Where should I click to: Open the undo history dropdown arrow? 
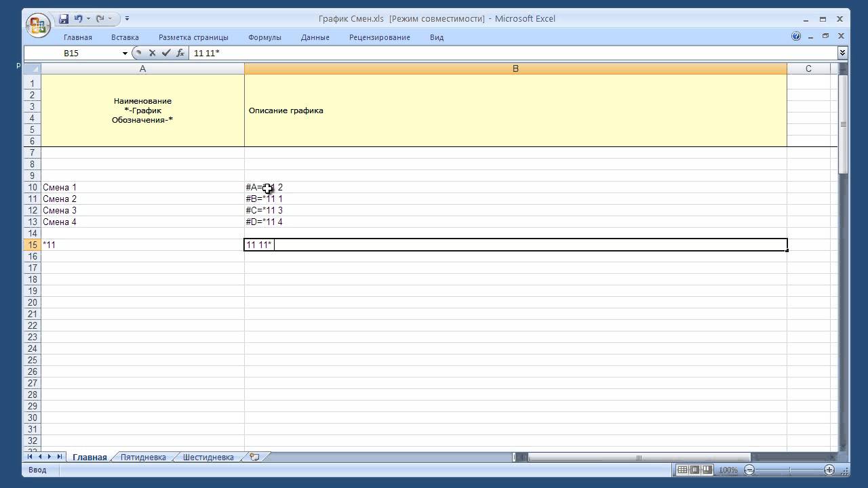88,19
